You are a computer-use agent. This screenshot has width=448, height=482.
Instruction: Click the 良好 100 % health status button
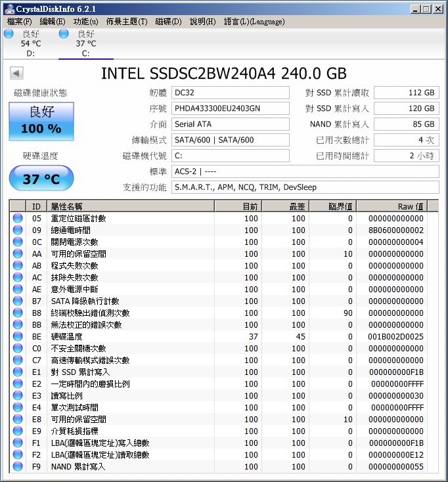pyautogui.click(x=41, y=121)
